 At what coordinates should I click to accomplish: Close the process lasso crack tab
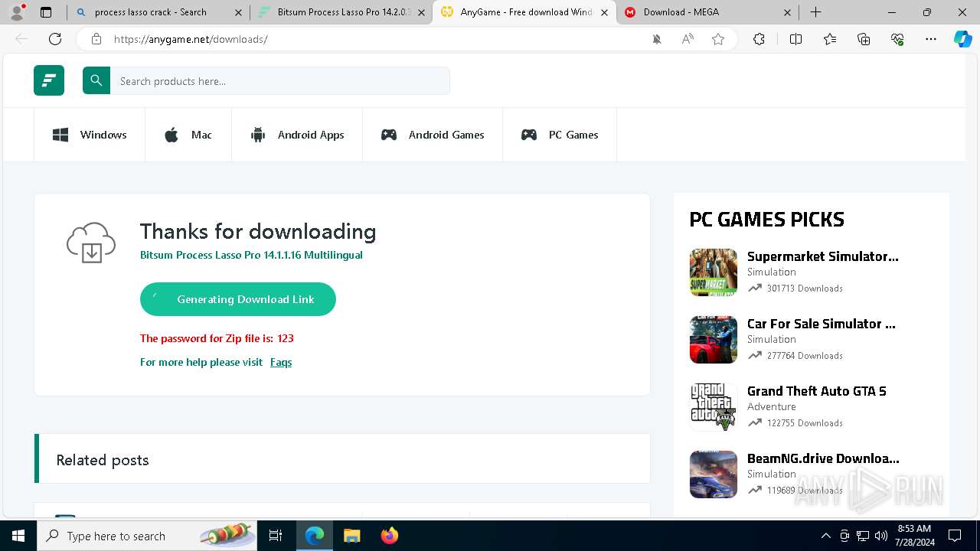coord(238,12)
